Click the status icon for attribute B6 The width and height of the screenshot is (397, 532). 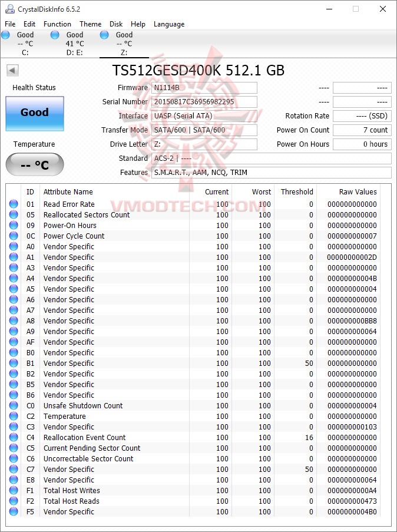tap(14, 395)
